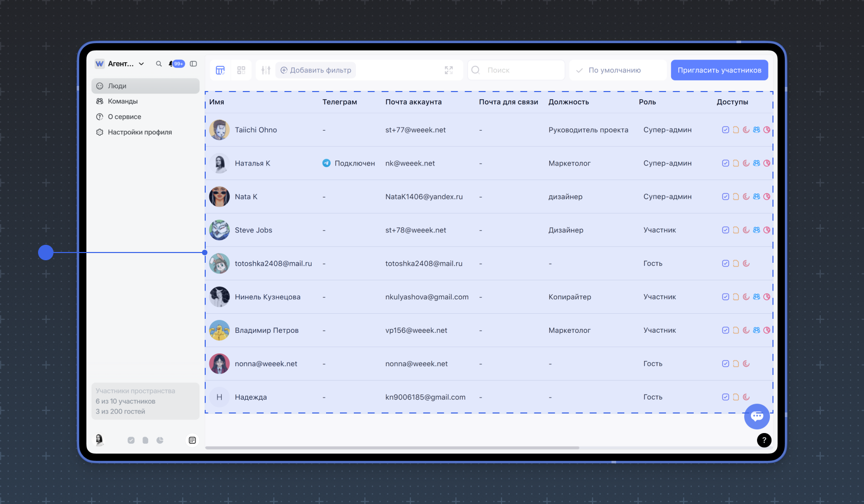The image size is (864, 504).
Task: Click the help question mark button
Action: (764, 440)
